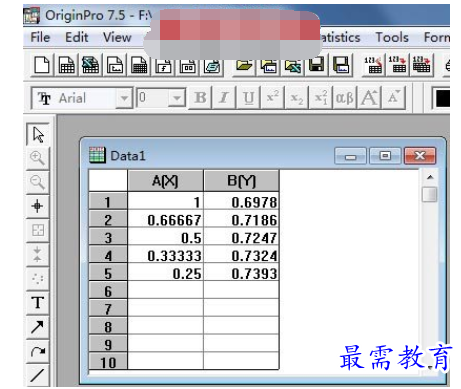
Task: Select row 6 header
Action: (108, 291)
